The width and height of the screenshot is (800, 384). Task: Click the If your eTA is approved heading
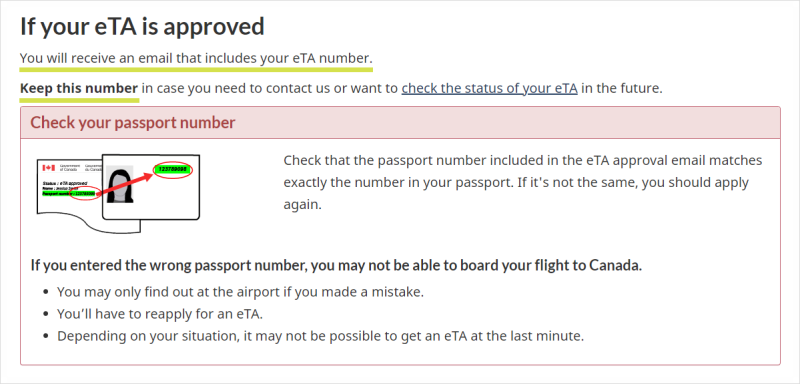(x=142, y=27)
